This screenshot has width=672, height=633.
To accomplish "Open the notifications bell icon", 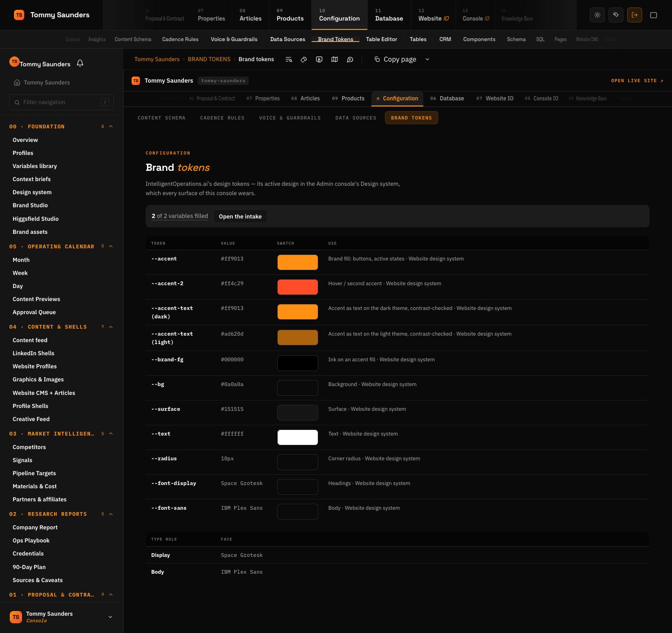I will [80, 63].
